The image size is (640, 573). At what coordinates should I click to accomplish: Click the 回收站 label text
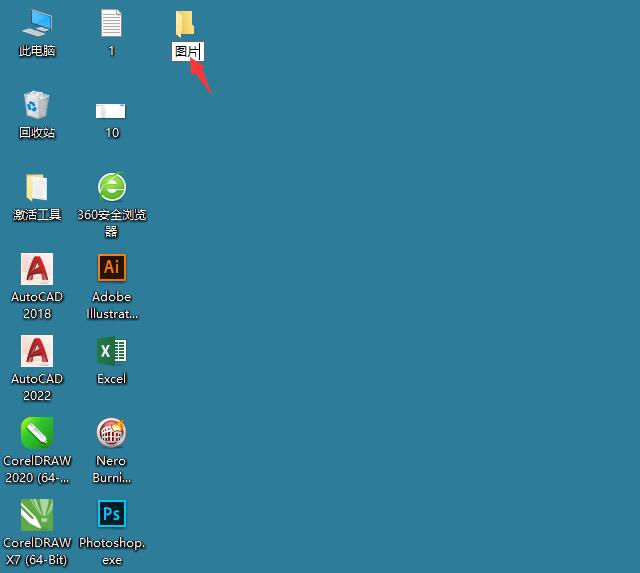pos(37,133)
